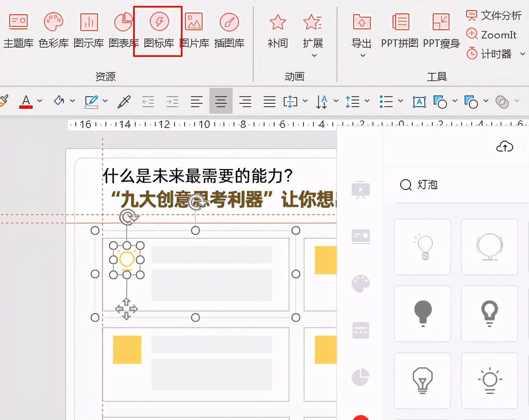This screenshot has width=529, height=420.
Task: Launch the PPT拼图 tool
Action: [x=399, y=29]
